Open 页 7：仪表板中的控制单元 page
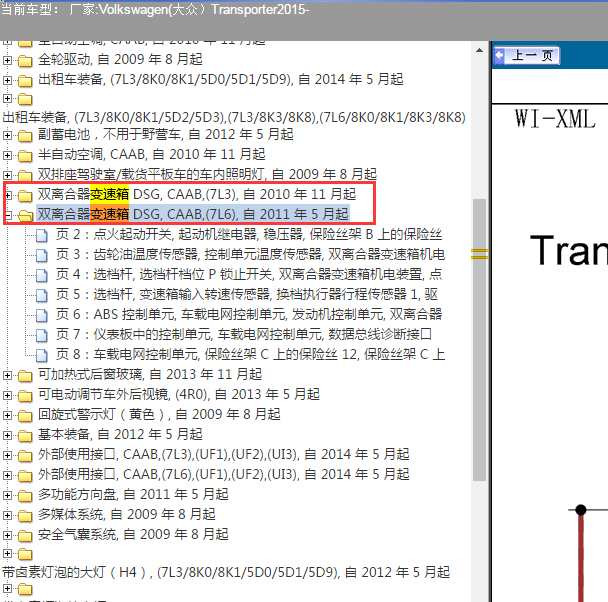Viewport: 608px width, 602px height. click(244, 334)
